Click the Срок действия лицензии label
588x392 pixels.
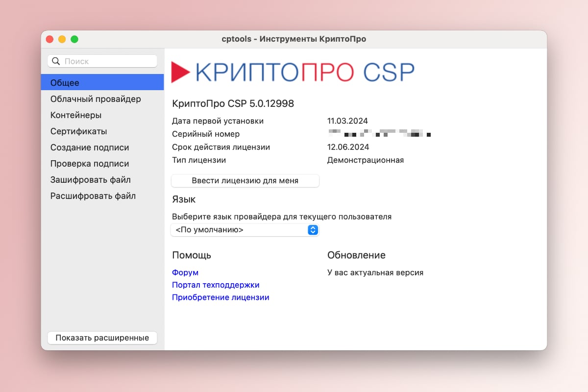coord(221,147)
